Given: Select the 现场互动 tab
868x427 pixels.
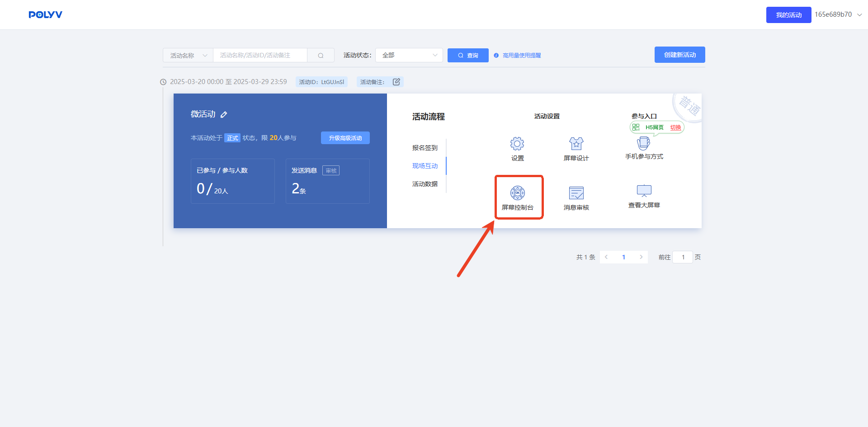Looking at the screenshot, I should [425, 166].
